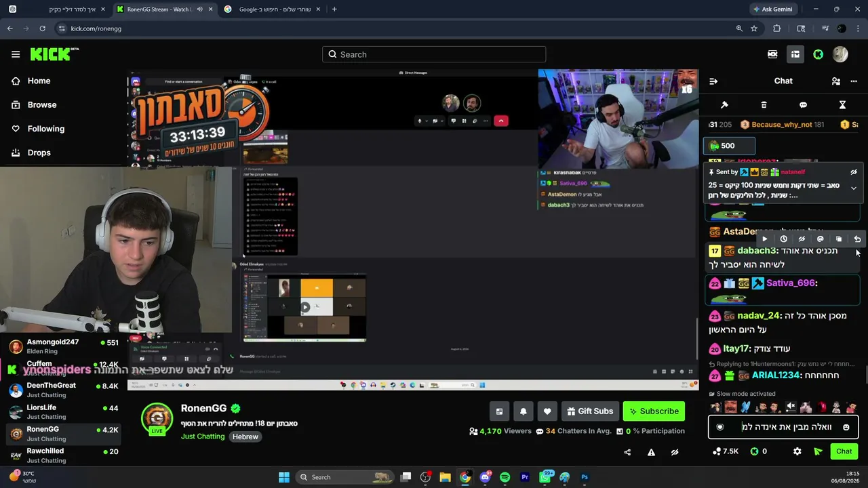Click the hourglass icon in chat toolbar
868x488 pixels.
coord(842,105)
